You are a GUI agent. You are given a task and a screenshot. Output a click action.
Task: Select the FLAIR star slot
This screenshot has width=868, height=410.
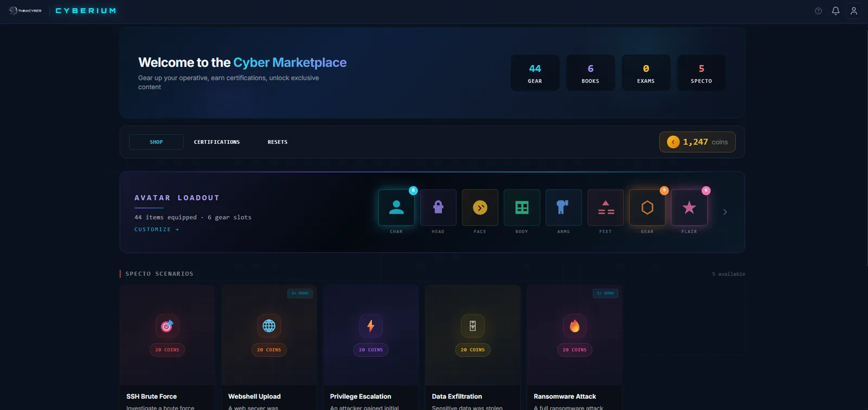(x=689, y=207)
